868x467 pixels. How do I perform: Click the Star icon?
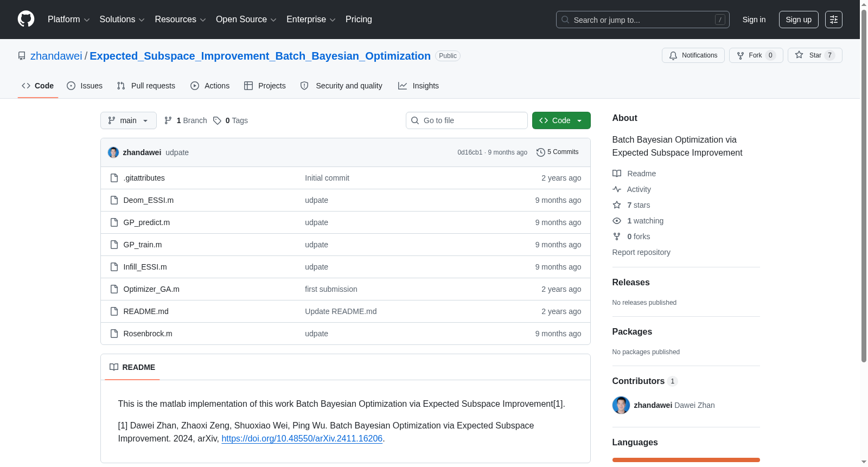tap(799, 55)
